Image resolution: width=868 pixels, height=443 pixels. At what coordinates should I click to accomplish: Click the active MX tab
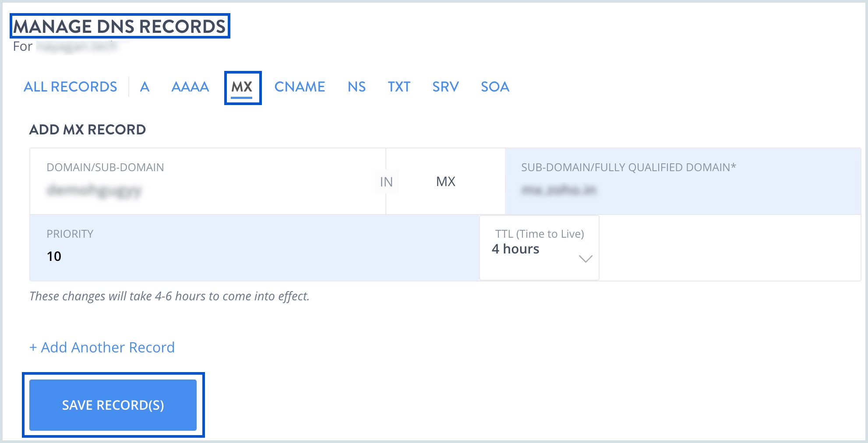click(242, 87)
